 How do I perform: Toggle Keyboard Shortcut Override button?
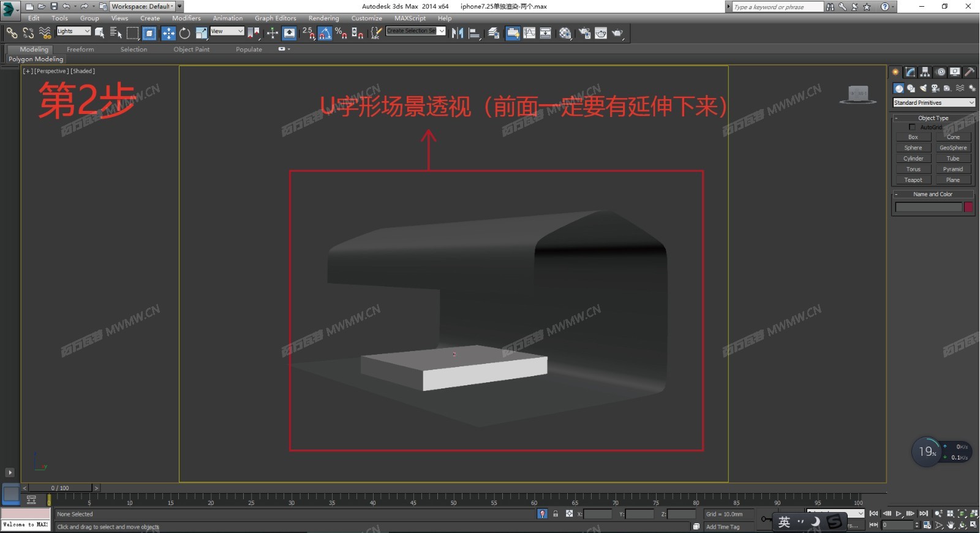tap(290, 33)
